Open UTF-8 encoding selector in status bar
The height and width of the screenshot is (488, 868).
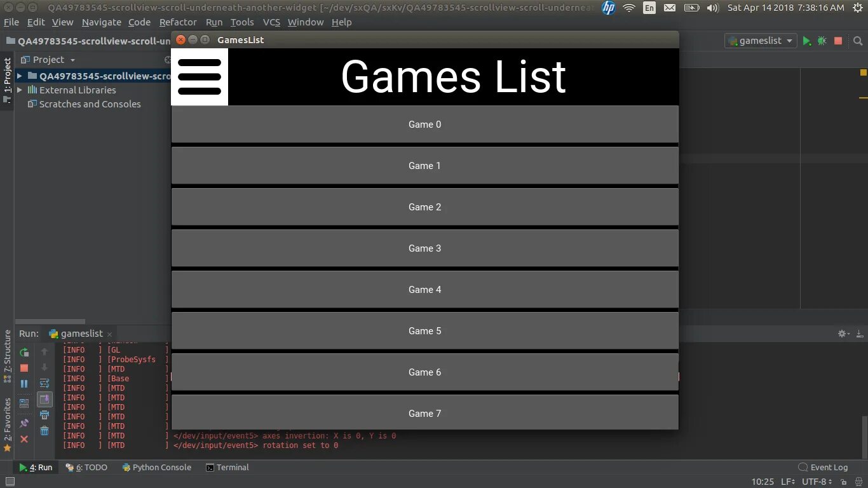[816, 482]
